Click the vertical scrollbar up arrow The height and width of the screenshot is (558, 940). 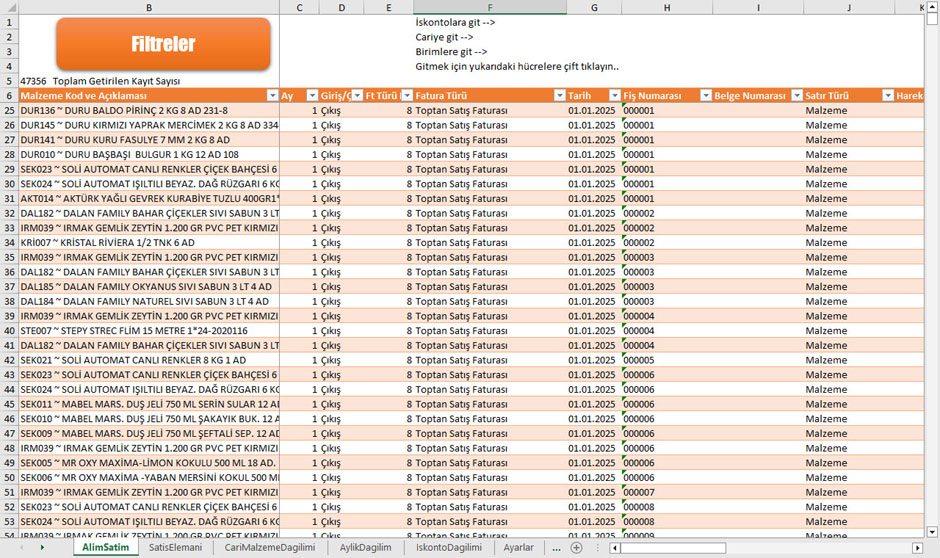[x=932, y=5]
